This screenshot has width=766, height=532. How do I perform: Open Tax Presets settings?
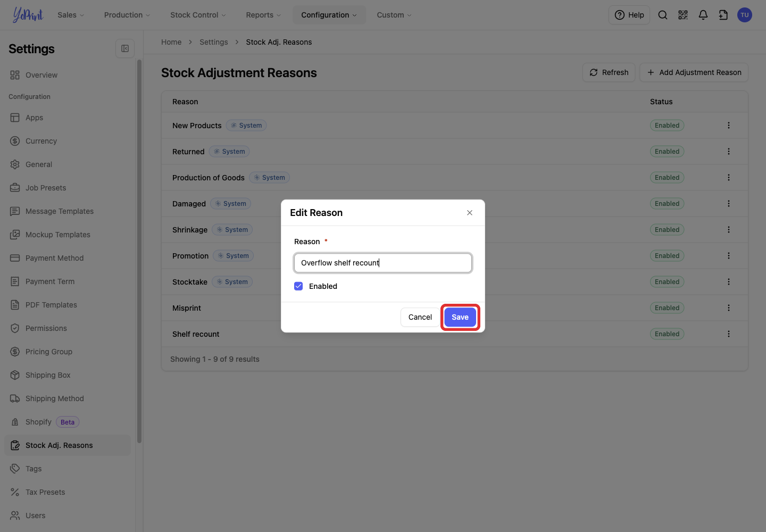coord(68,492)
